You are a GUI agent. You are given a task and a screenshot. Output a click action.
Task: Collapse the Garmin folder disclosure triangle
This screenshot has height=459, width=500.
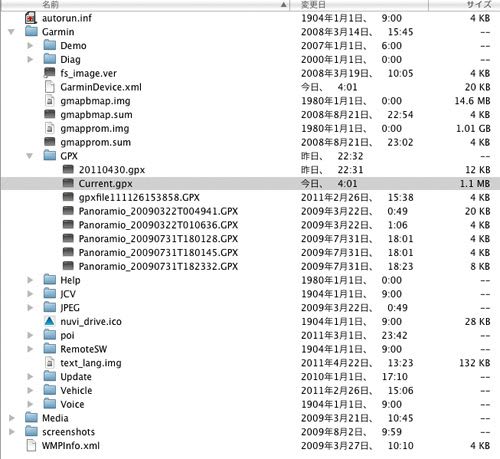[12, 32]
